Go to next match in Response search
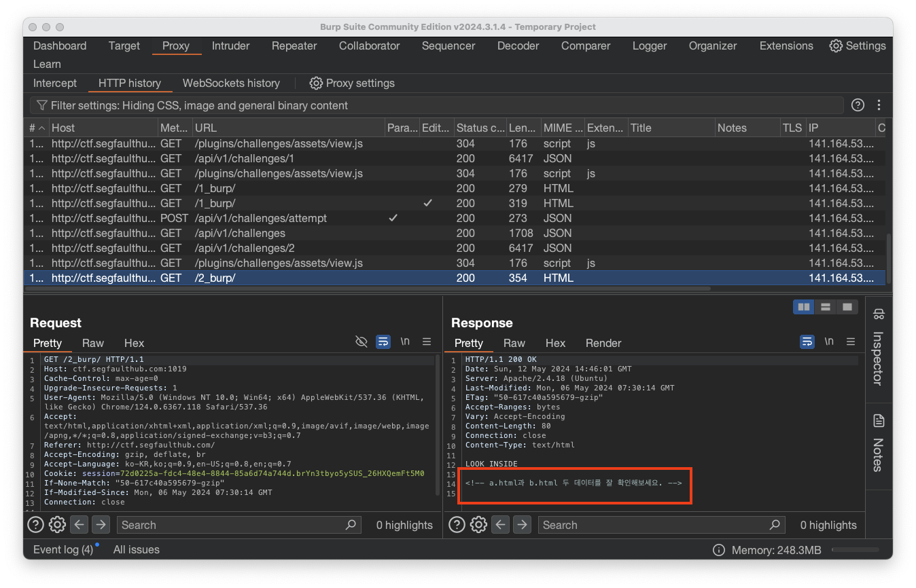 pyautogui.click(x=522, y=525)
